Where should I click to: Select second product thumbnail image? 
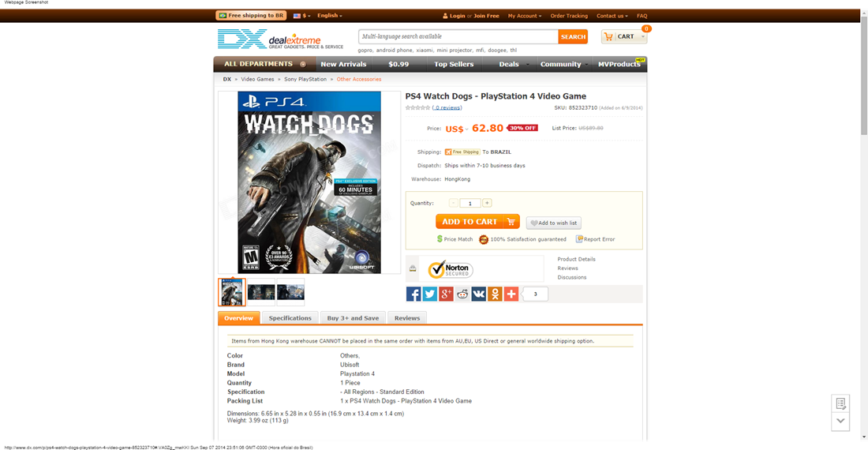point(261,291)
